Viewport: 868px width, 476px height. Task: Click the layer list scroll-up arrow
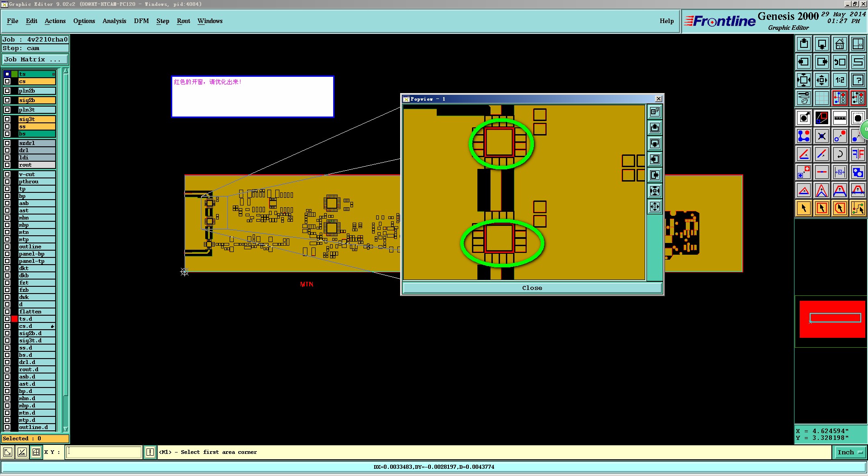pyautogui.click(x=66, y=71)
